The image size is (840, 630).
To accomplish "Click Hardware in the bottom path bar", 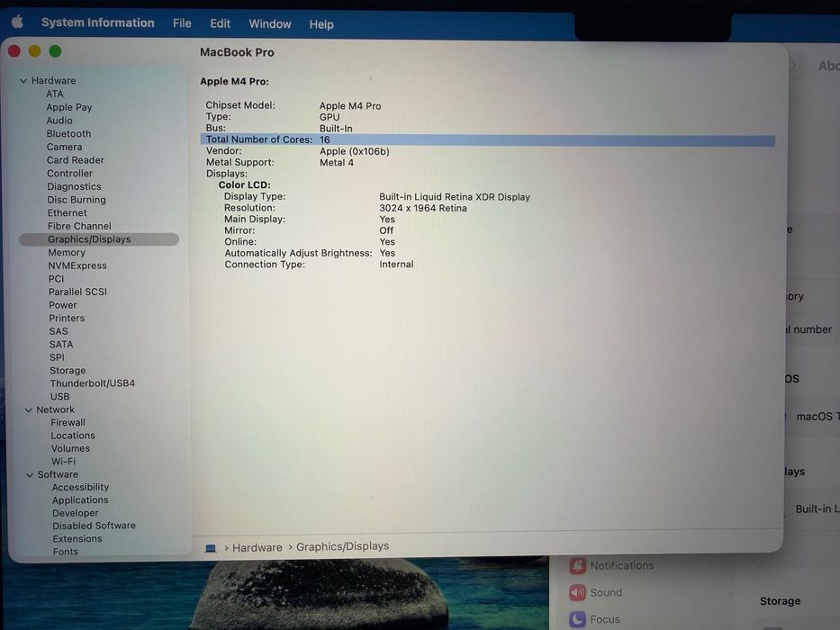I will [x=257, y=547].
